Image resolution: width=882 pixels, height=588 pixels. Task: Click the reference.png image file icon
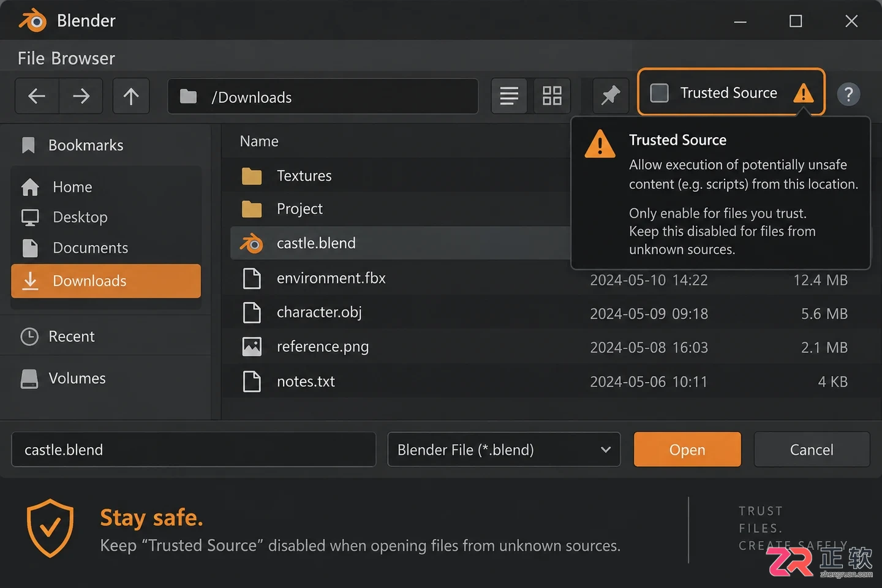252,347
